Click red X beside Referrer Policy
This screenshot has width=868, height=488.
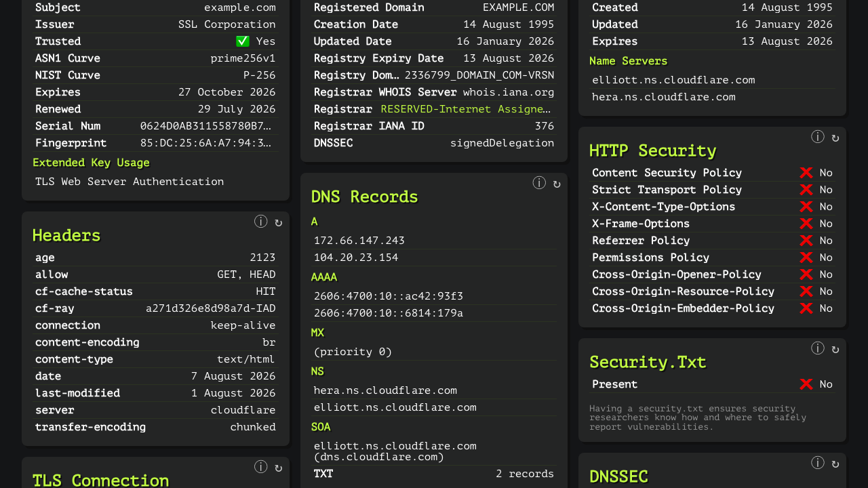click(x=806, y=241)
